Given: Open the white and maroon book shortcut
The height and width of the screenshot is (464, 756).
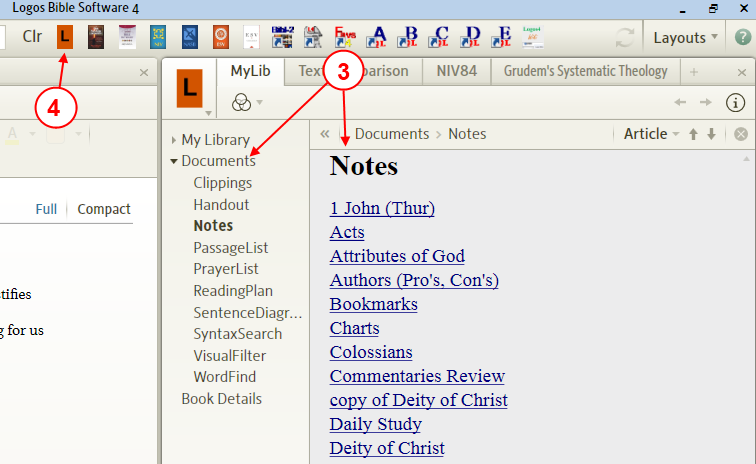Looking at the screenshot, I should (x=127, y=37).
